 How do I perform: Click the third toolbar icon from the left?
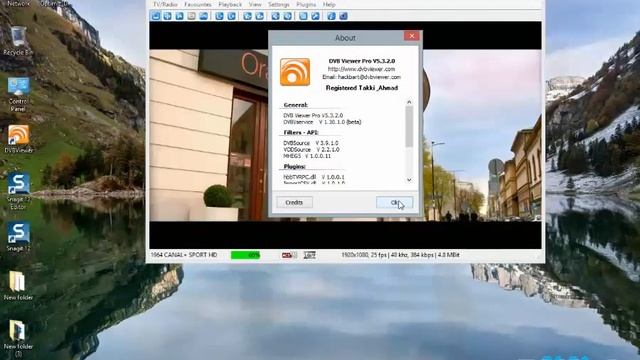point(180,16)
